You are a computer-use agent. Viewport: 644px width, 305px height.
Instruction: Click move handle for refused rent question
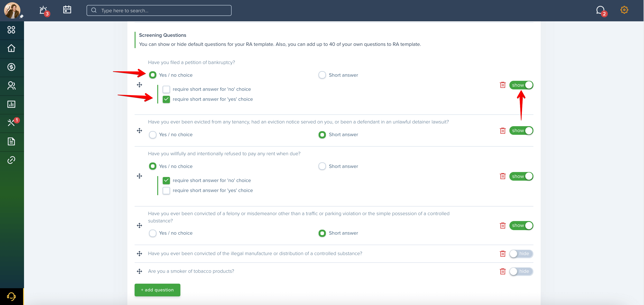(x=140, y=176)
